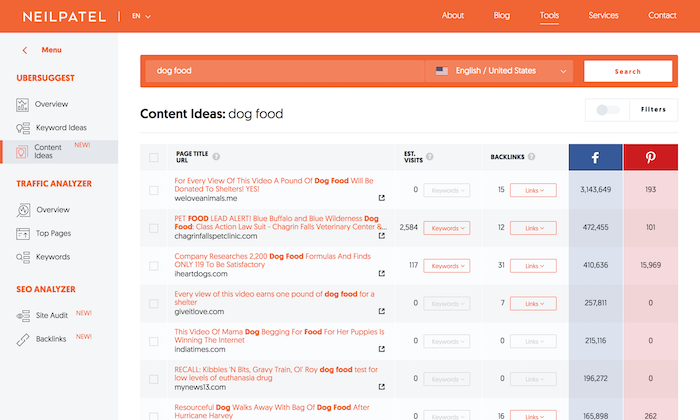Open the English / United States language dropdown
Image resolution: width=700 pixels, height=420 pixels.
tap(500, 71)
